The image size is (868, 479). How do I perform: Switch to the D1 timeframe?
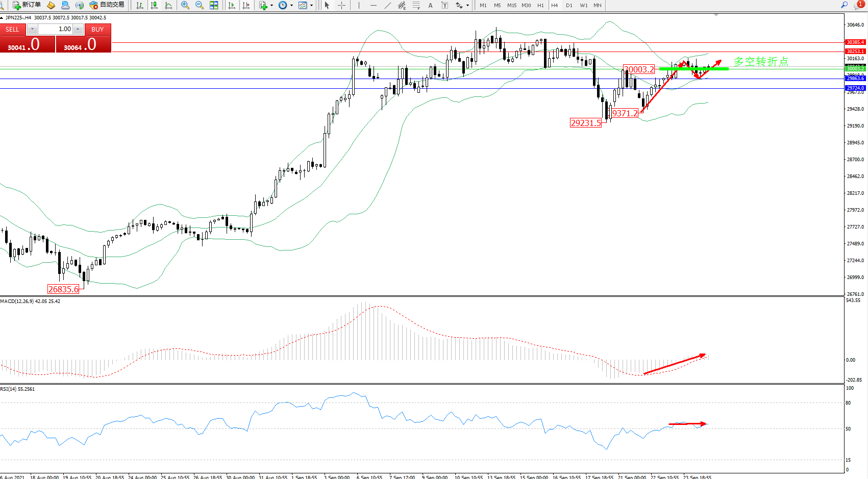(x=569, y=5)
